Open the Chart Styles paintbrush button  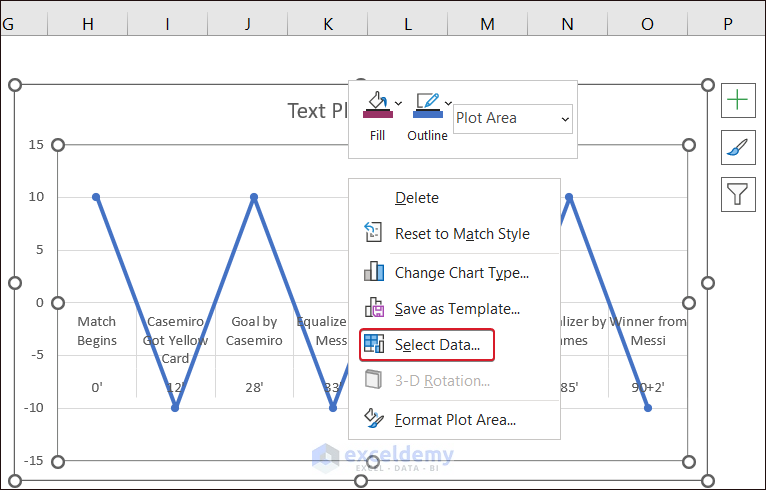[x=738, y=147]
